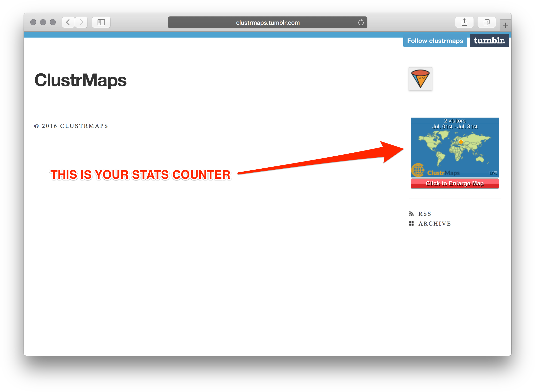Open the Share menu icon
Viewport: 535px width, 392px height.
(x=464, y=22)
